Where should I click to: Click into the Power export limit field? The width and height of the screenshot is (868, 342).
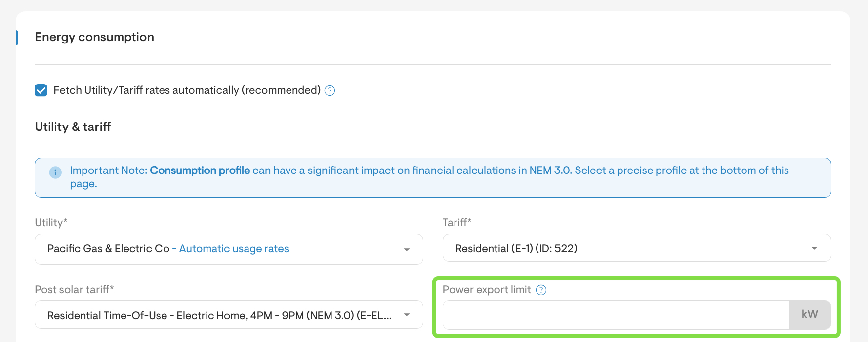click(x=615, y=315)
